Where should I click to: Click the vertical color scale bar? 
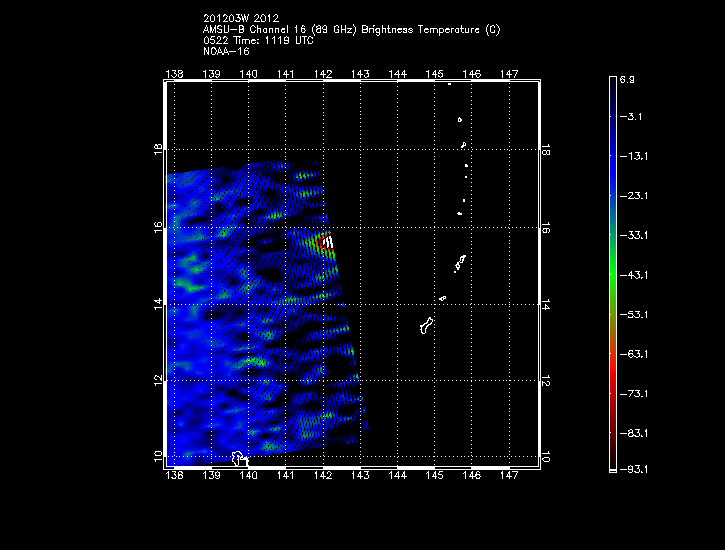(x=612, y=272)
